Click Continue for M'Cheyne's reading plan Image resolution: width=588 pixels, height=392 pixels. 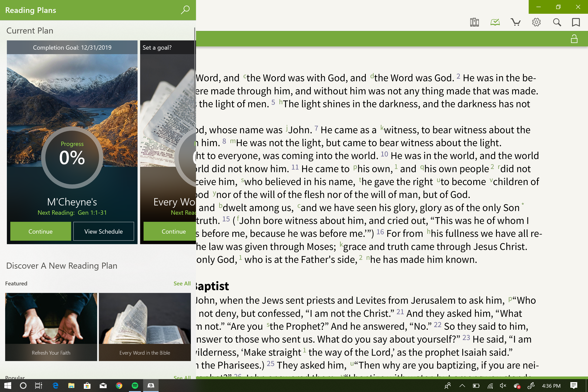click(x=40, y=231)
